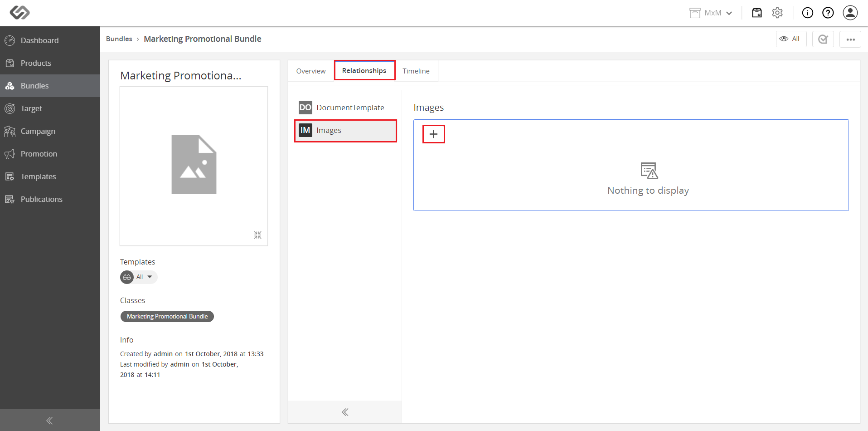The height and width of the screenshot is (431, 868).
Task: Open Products in sidebar
Action: [50, 63]
